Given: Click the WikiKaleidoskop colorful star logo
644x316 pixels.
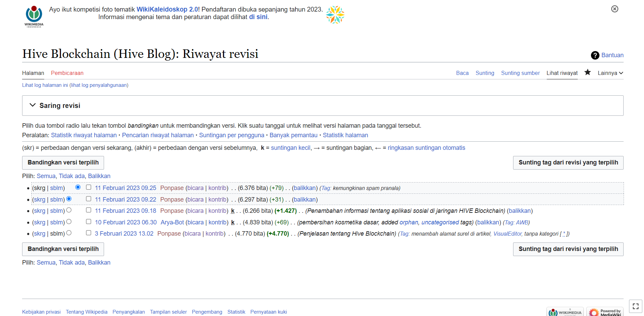Looking at the screenshot, I should point(335,15).
